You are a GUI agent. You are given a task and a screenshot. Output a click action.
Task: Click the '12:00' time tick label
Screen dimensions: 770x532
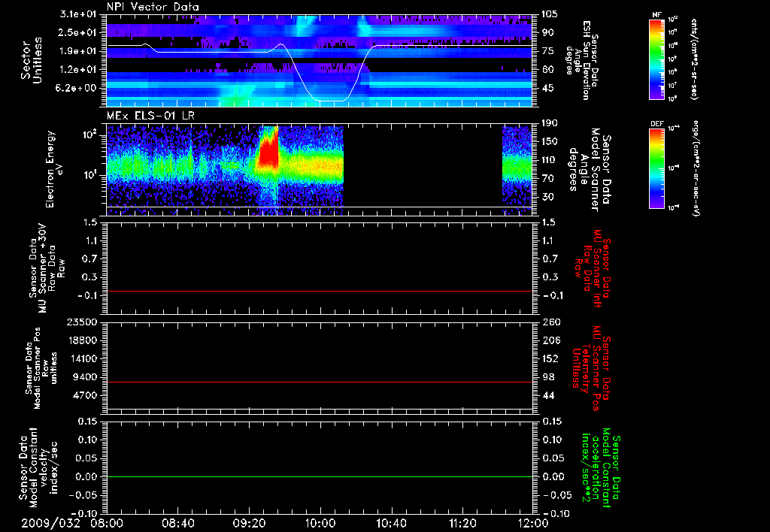(533, 523)
